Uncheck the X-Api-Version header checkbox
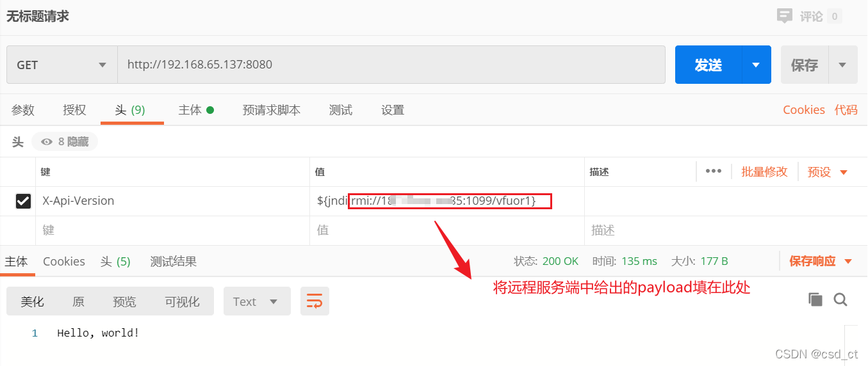Image resolution: width=868 pixels, height=366 pixels. [x=23, y=201]
